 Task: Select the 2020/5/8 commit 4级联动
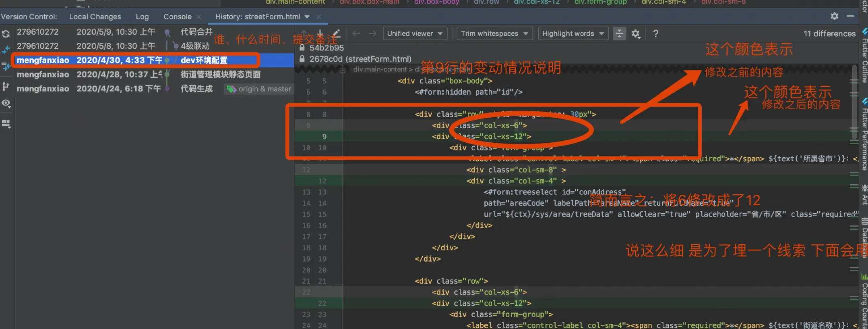(155, 46)
